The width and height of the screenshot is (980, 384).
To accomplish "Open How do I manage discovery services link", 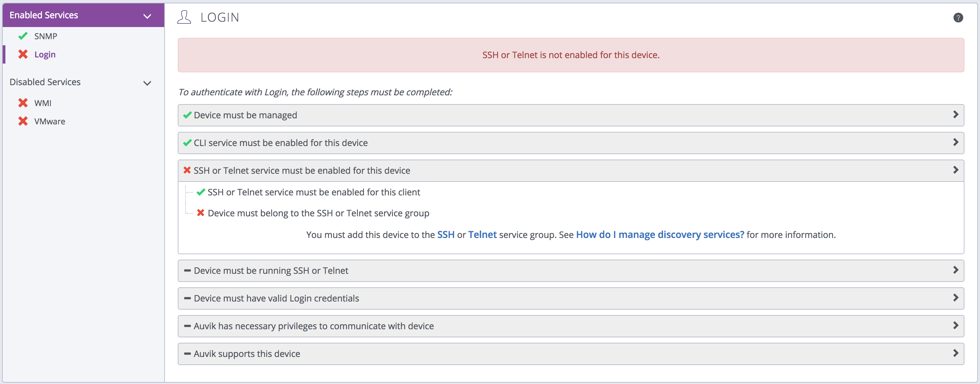I will click(660, 235).
